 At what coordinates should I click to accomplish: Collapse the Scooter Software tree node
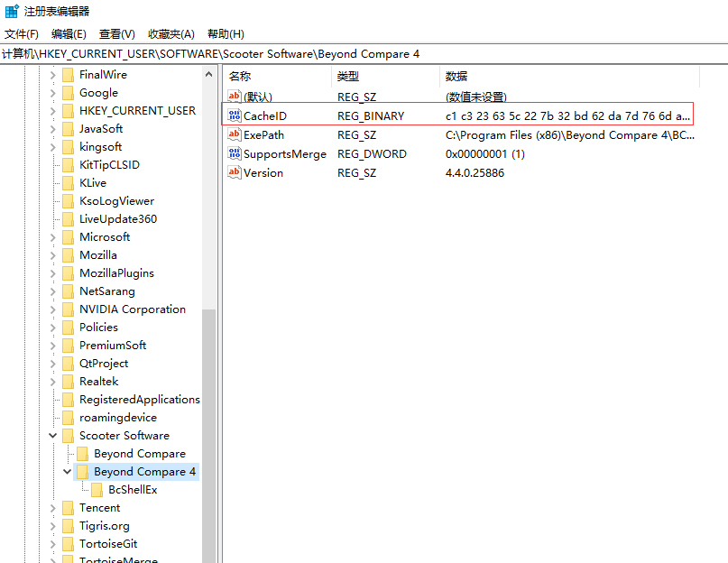[53, 436]
